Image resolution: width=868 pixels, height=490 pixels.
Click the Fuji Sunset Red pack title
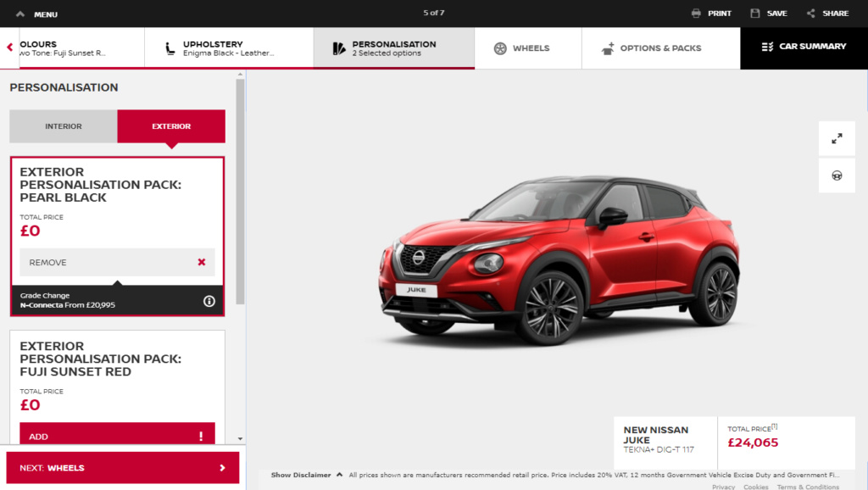[101, 359]
